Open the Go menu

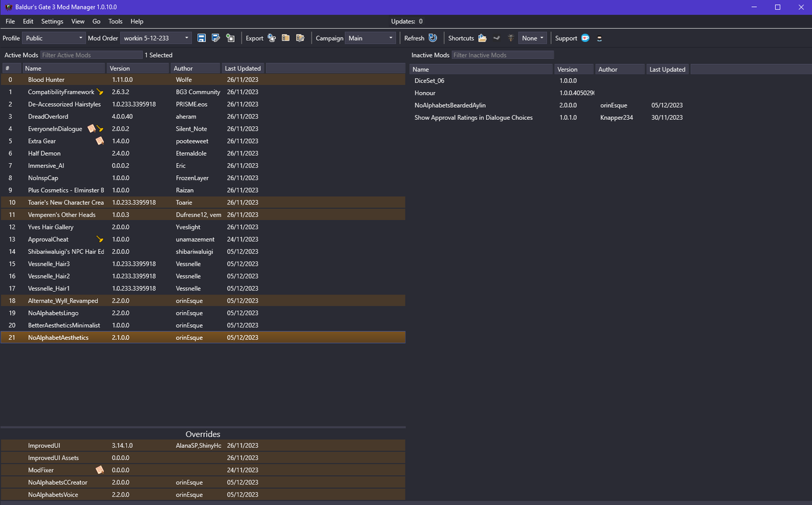point(96,22)
